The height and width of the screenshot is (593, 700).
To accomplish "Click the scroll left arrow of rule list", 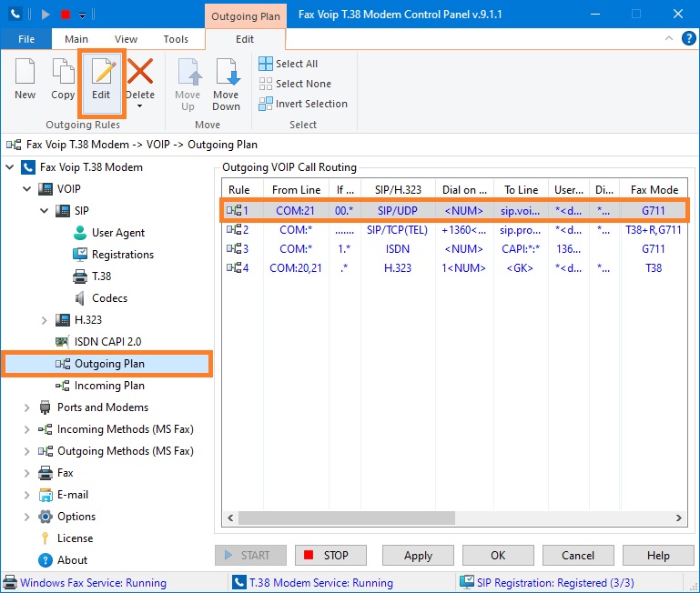I will (230, 518).
